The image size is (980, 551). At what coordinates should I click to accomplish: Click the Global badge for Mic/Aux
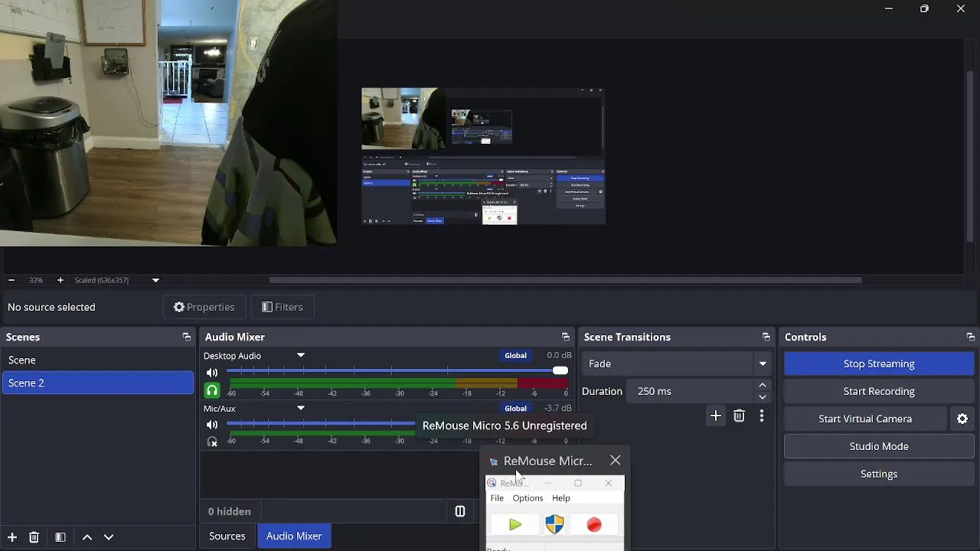515,408
